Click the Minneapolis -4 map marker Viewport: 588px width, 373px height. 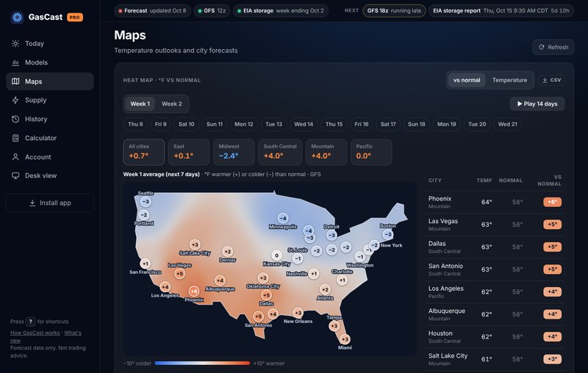point(283,218)
